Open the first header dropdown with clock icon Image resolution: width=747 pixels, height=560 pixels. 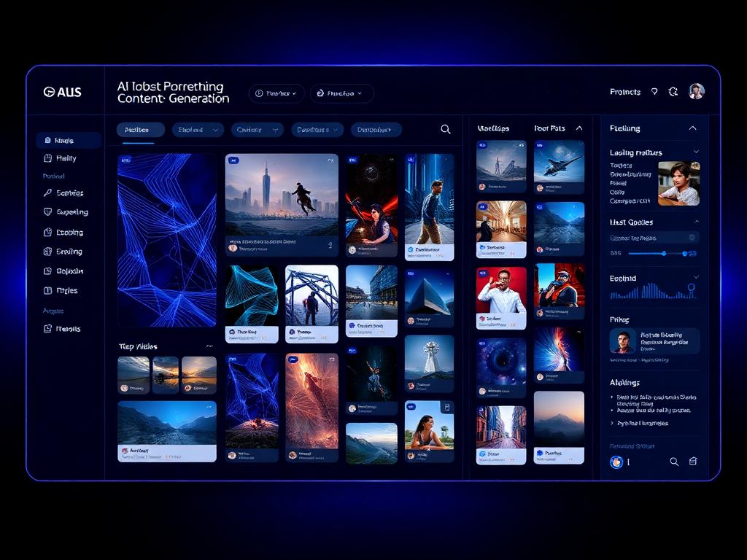coord(276,93)
